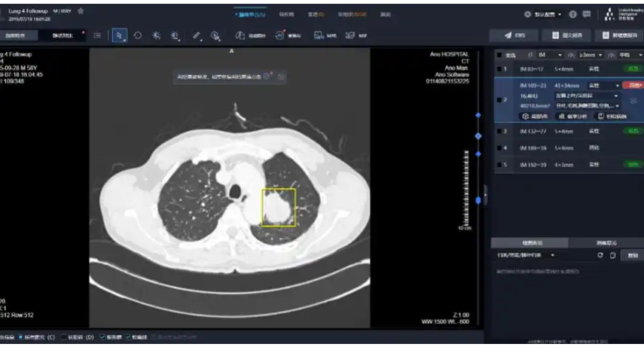This screenshot has height=356, width=644.
Task: Click the gauge icon before size filter
Action: (571, 55)
